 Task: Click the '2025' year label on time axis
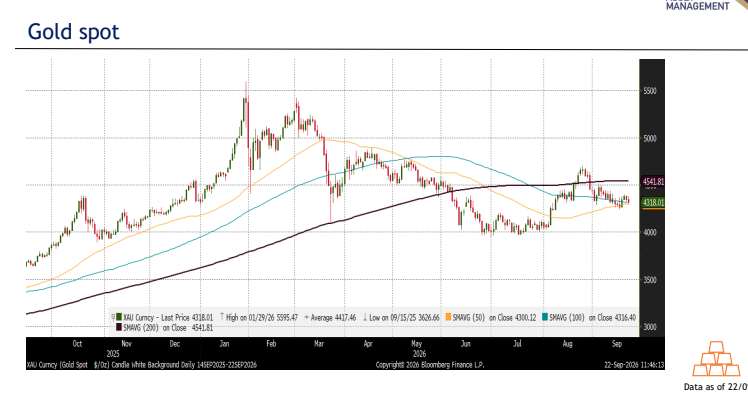113,354
